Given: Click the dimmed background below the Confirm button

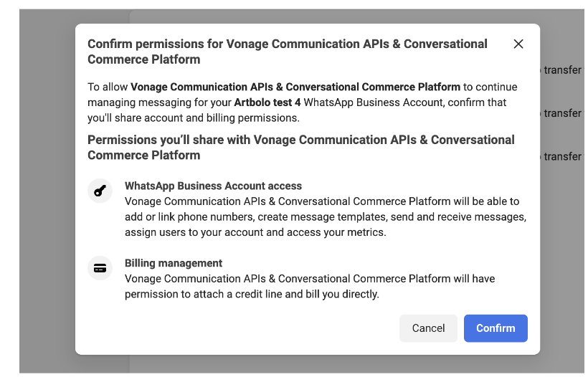Looking at the screenshot, I should (495, 363).
